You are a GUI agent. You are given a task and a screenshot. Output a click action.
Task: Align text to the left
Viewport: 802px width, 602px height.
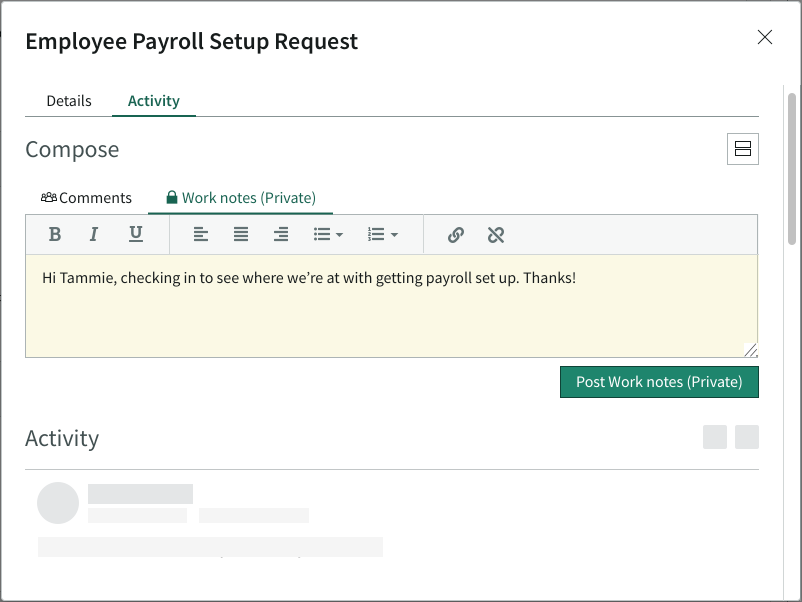click(x=200, y=235)
